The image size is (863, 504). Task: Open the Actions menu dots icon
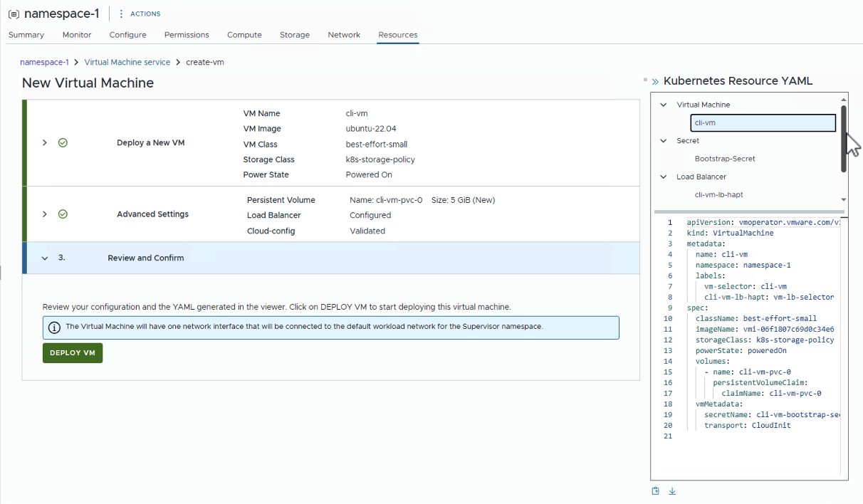click(121, 14)
